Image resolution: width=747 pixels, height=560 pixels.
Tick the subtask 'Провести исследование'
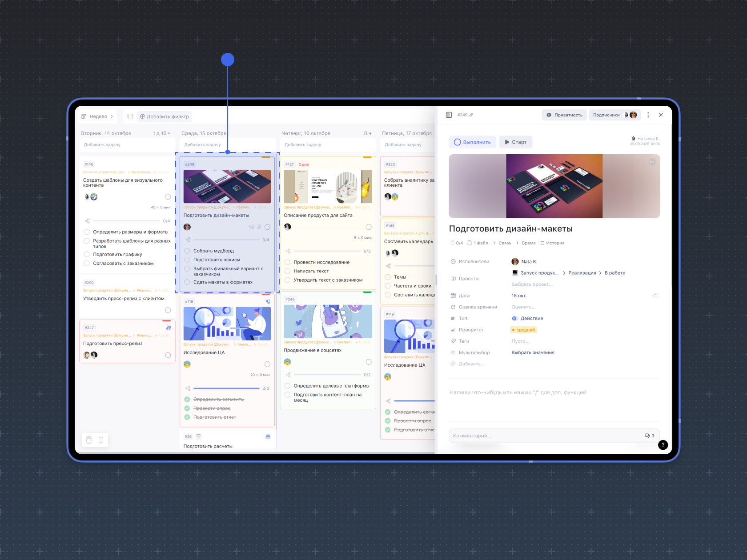pyautogui.click(x=288, y=262)
